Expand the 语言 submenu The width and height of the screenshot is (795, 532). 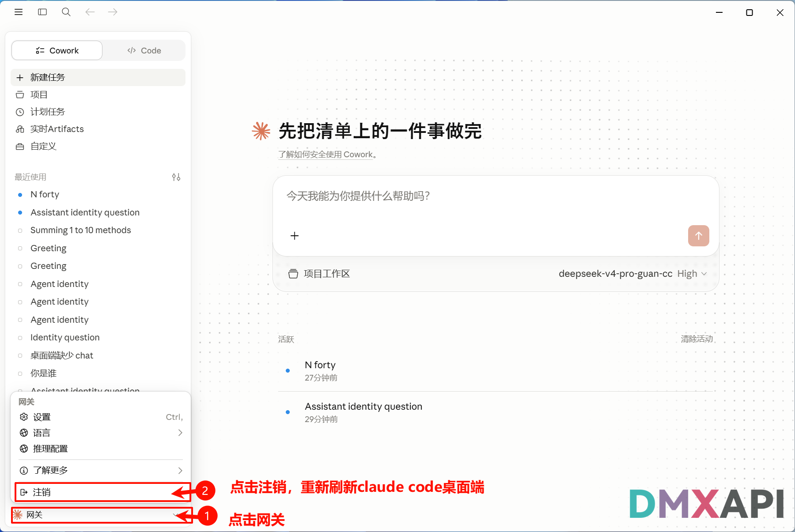101,433
